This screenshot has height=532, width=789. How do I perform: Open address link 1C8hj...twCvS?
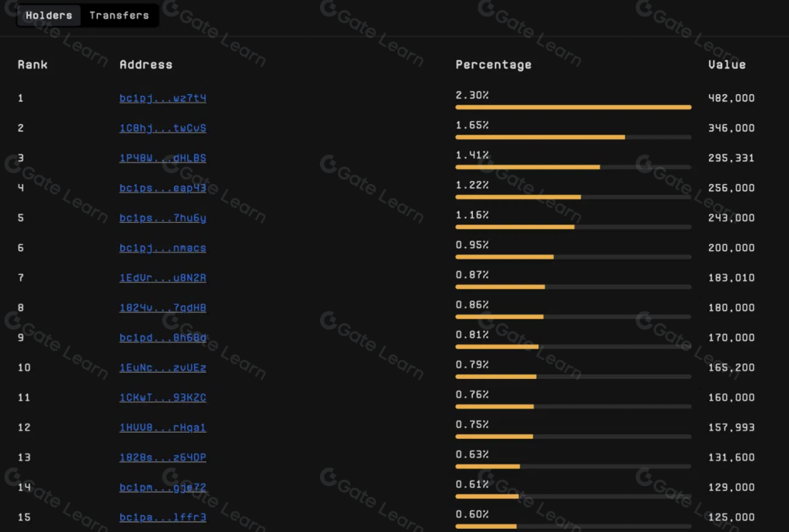(163, 128)
